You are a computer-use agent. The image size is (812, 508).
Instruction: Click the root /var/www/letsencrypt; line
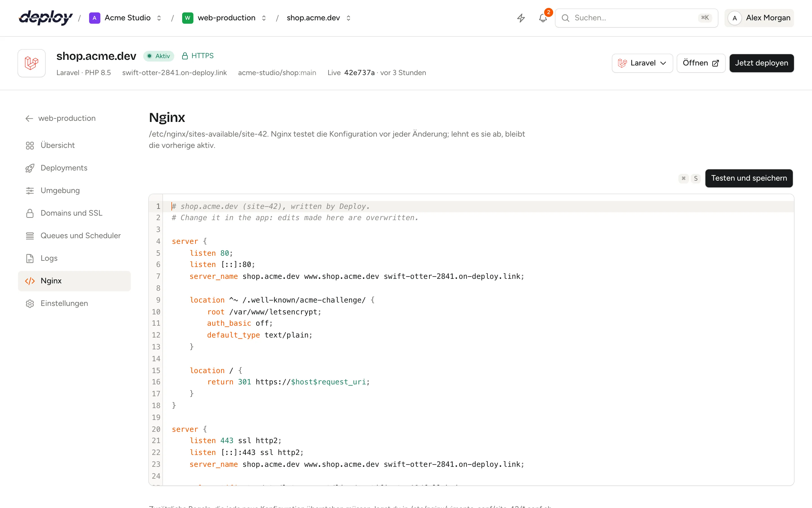(x=264, y=312)
